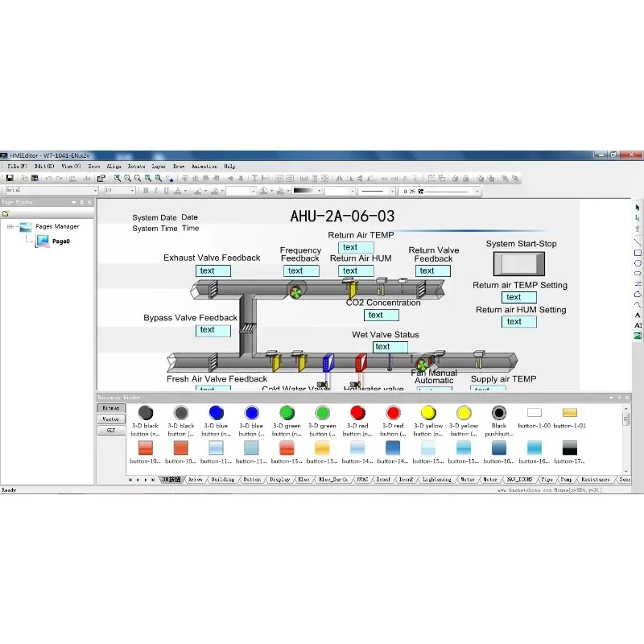Screen dimensions: 644x644
Task: Toggle Italic text formatting
Action: coord(155,191)
